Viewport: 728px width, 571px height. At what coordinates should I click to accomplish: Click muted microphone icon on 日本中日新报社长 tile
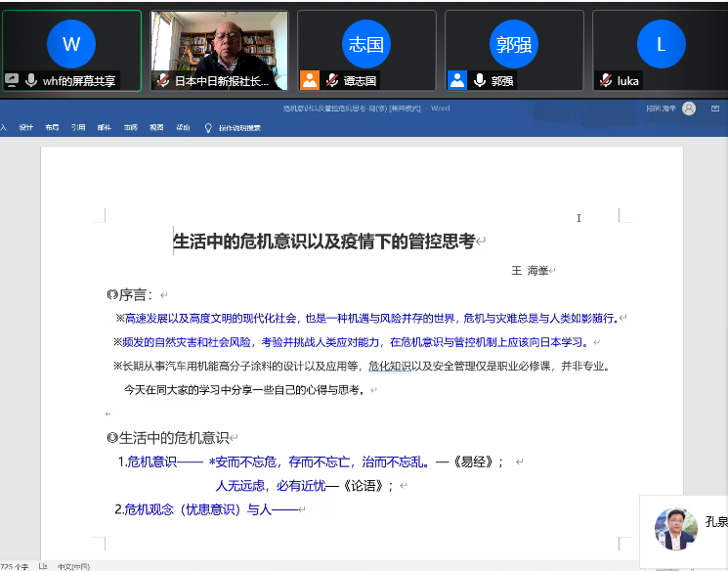tap(162, 81)
